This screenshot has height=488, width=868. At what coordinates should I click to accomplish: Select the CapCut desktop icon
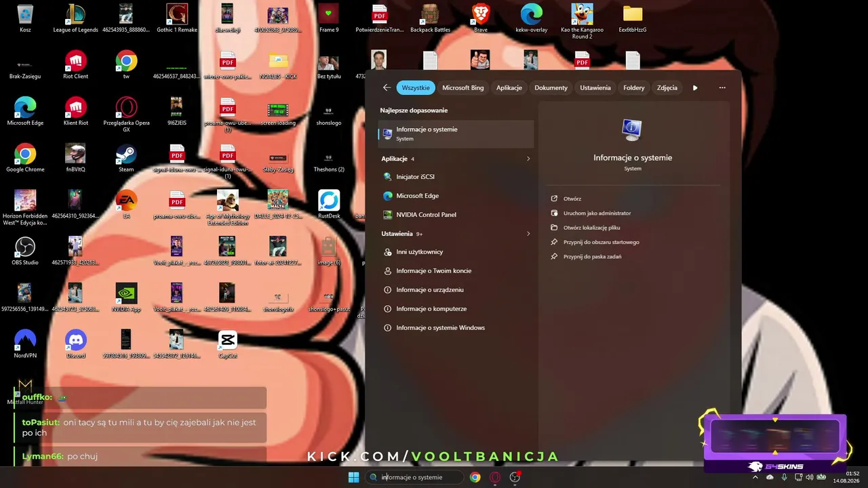point(227,344)
